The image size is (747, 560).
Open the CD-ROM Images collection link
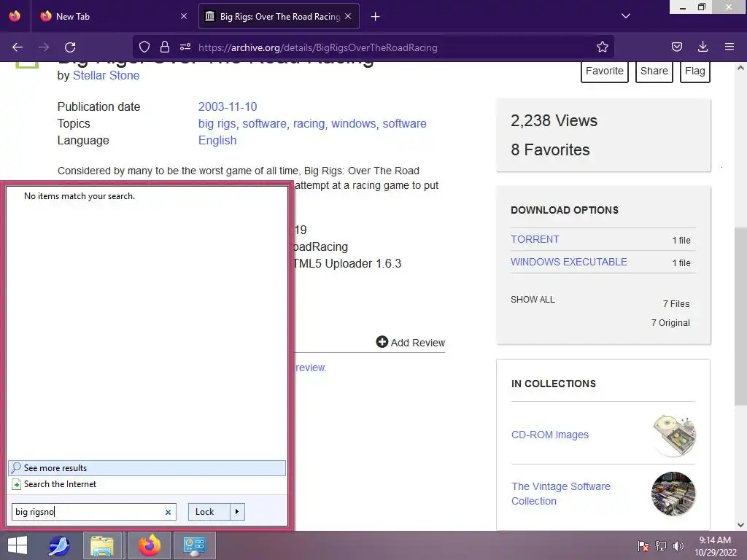tap(550, 435)
